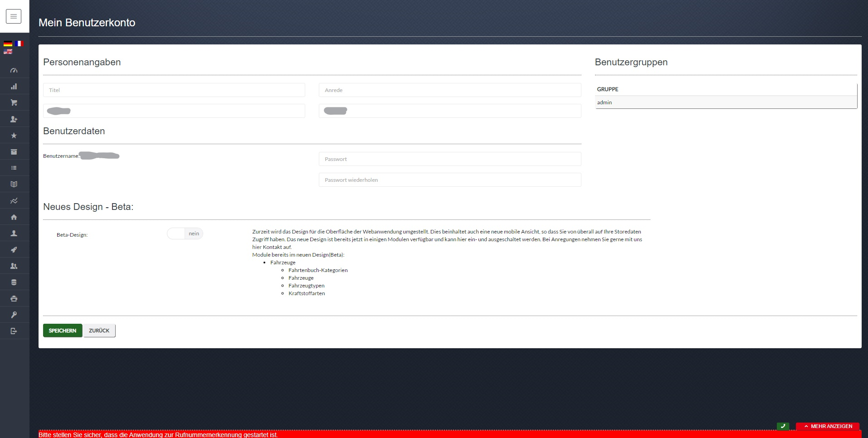Focus the Passwort wiederholen field
This screenshot has width=868, height=438.
point(450,180)
